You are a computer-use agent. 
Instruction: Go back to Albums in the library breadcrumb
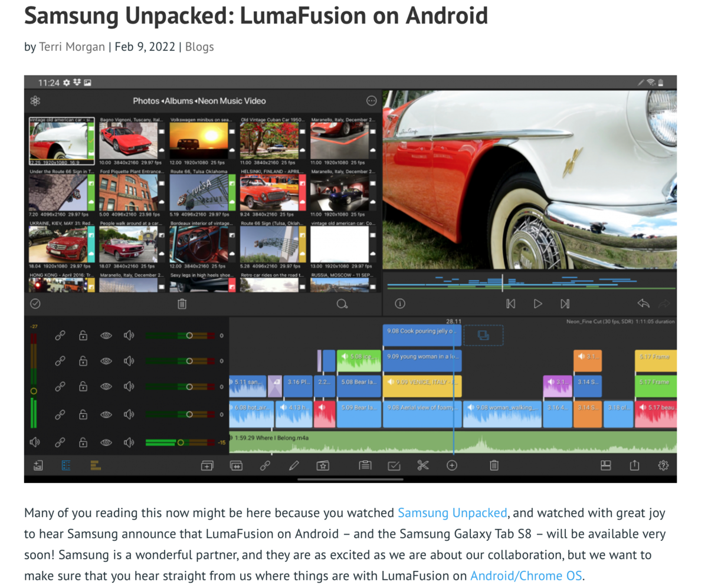(x=179, y=101)
